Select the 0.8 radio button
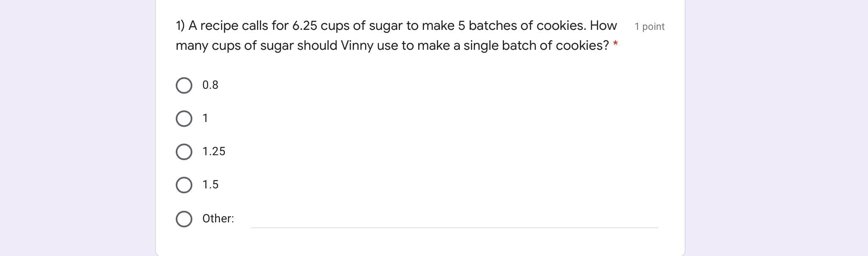 click(184, 85)
